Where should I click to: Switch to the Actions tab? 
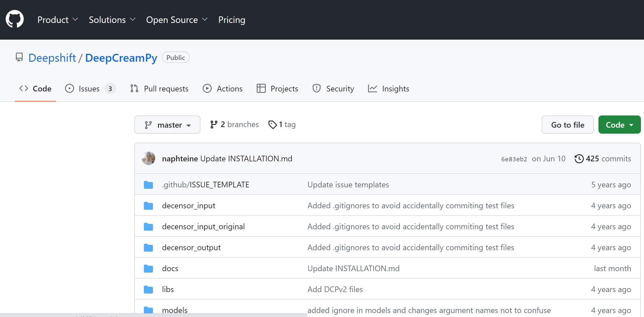(223, 89)
